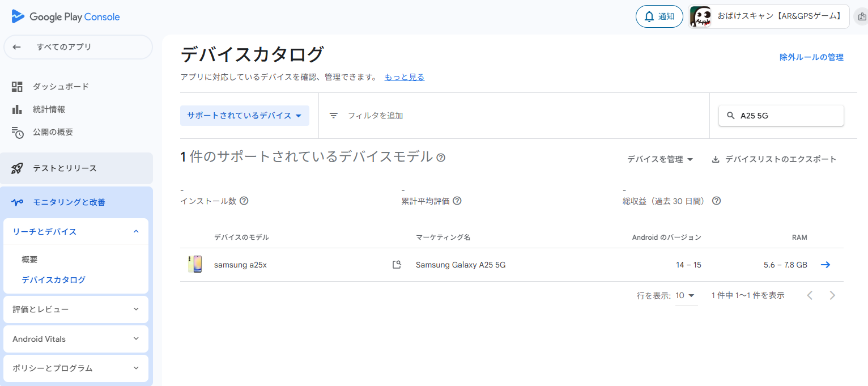Click the notification bell button
This screenshot has height=386, width=868.
pos(659,16)
